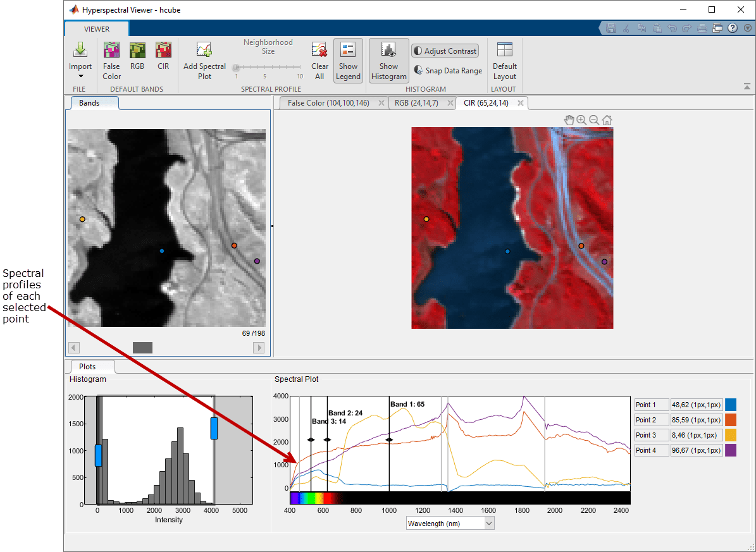Screen dimensions: 756x552
Task: Select False Color default bands
Action: 111,51
